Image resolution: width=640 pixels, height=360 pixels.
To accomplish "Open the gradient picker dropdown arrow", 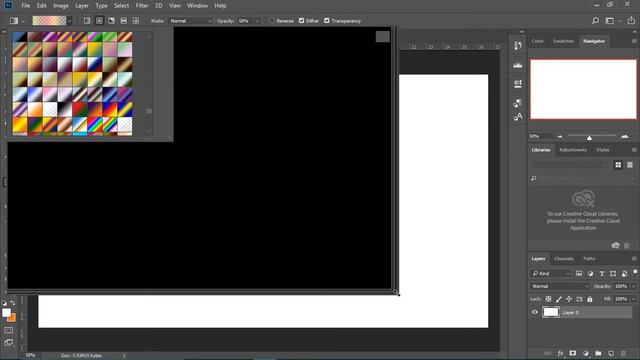I will [x=70, y=21].
